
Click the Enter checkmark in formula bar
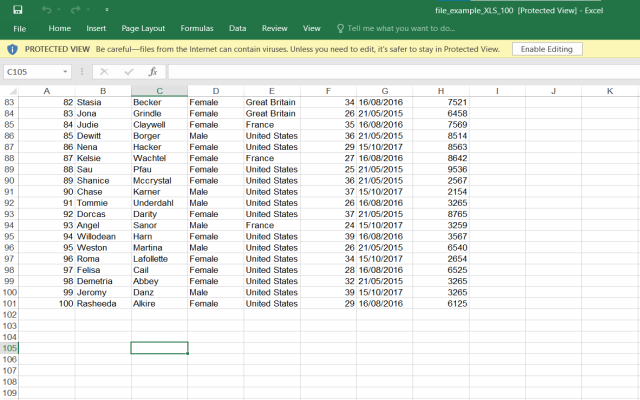[128, 72]
